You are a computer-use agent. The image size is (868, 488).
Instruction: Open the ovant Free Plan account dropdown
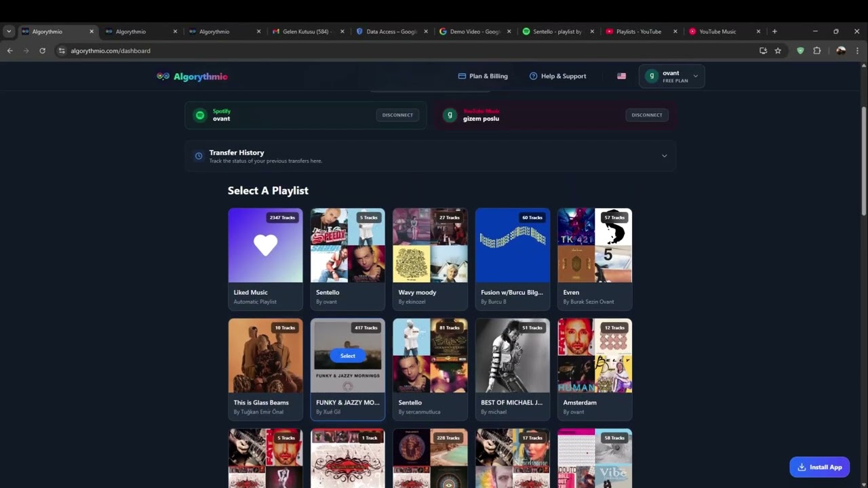click(x=671, y=77)
